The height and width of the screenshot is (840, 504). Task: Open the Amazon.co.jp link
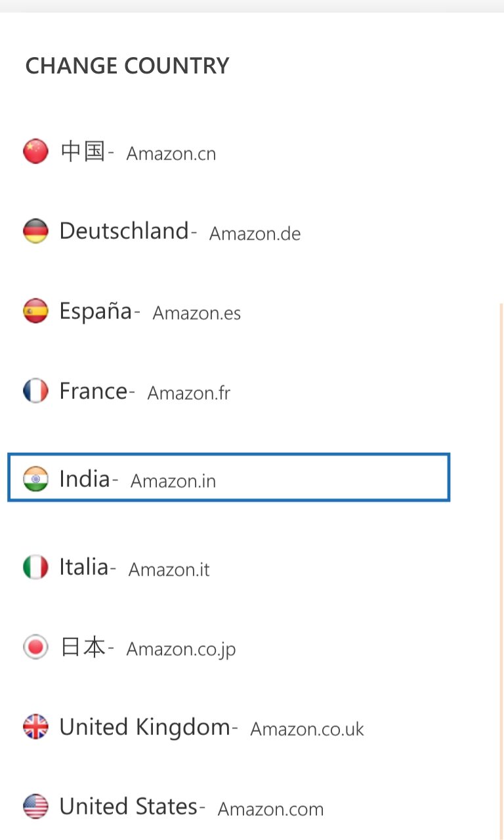tap(181, 650)
